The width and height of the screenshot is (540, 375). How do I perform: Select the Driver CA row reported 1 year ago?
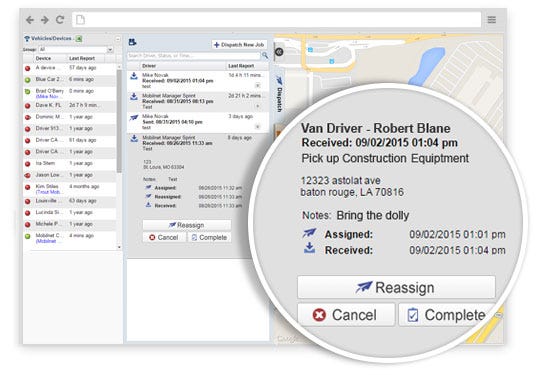[x=70, y=152]
